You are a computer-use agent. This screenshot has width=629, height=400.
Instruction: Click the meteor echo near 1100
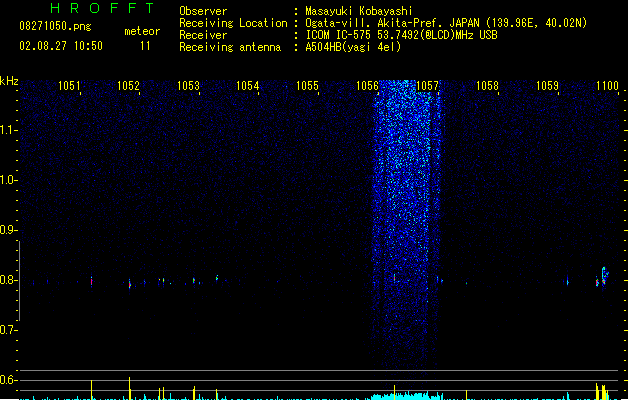coord(603,277)
